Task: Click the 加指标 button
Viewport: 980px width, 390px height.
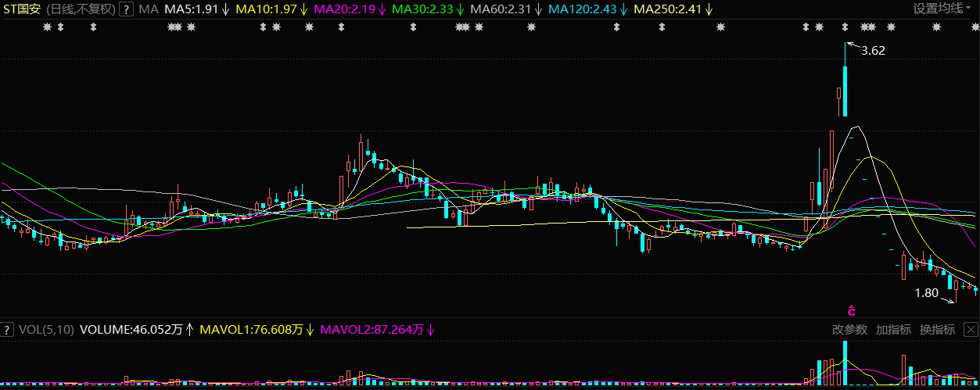Action: [893, 330]
